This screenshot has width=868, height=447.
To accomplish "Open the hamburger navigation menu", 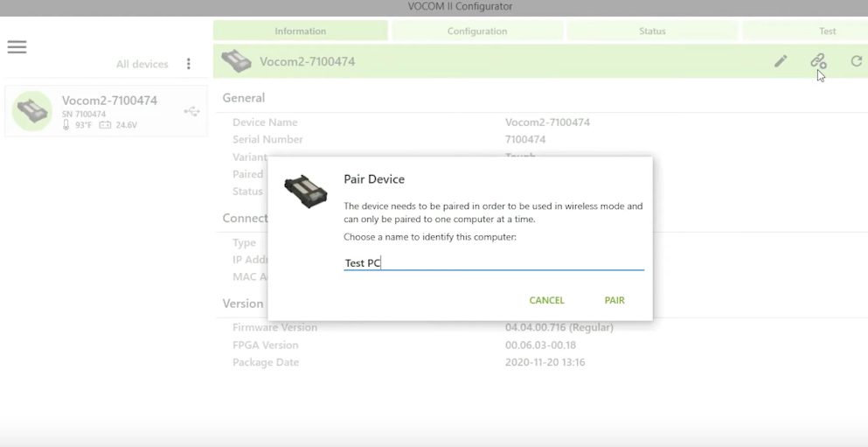I will click(x=17, y=47).
